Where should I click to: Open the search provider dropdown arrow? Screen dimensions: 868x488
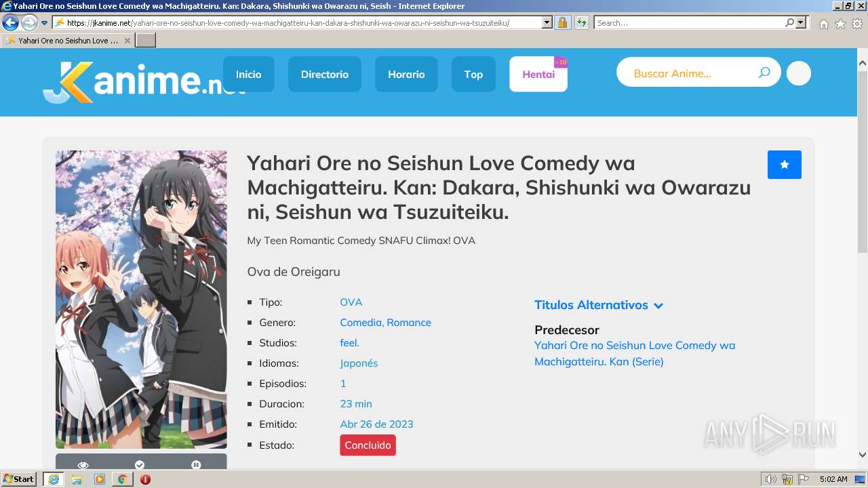(x=801, y=22)
